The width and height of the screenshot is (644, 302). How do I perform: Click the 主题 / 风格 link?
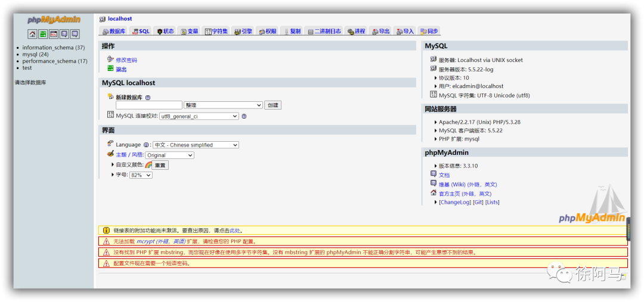pos(130,155)
